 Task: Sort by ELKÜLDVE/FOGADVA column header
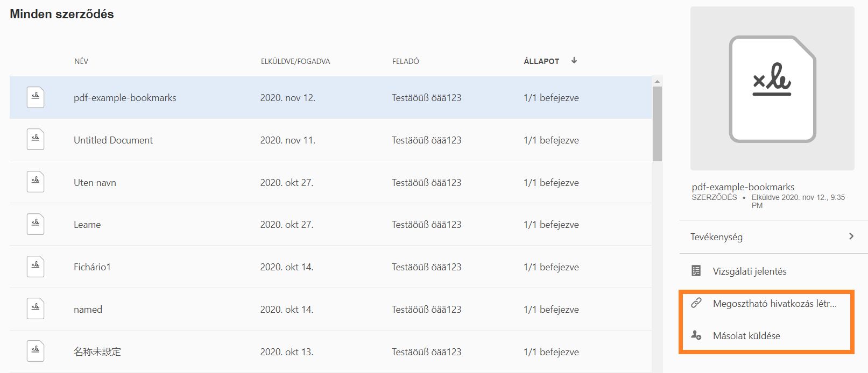coord(295,61)
